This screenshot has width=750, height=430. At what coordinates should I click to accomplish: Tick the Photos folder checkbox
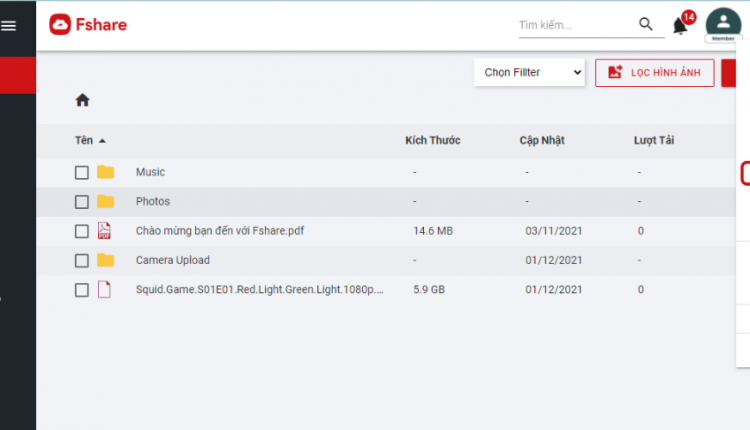[82, 202]
